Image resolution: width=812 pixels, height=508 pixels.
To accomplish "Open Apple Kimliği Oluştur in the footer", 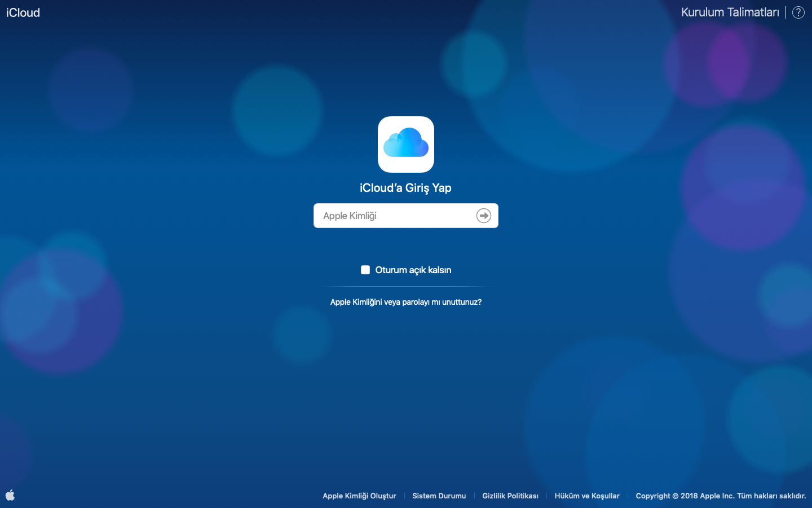I will (359, 496).
